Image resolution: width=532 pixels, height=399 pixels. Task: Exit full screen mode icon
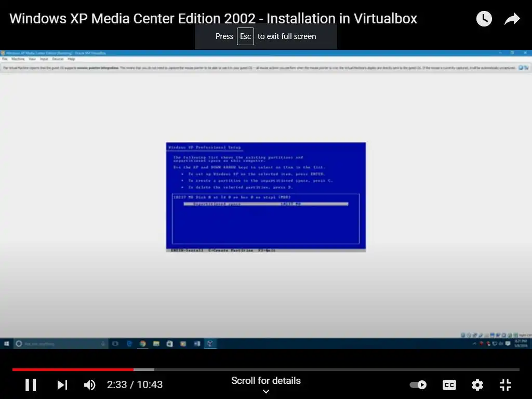coord(506,385)
